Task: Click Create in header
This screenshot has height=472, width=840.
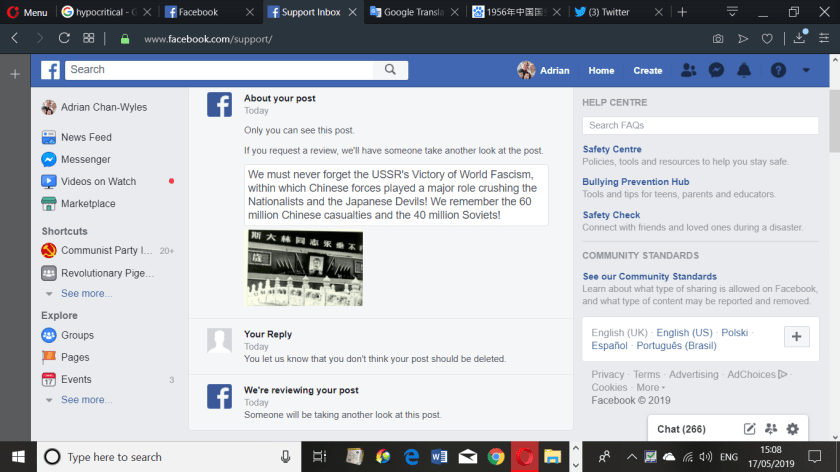Action: click(x=648, y=70)
